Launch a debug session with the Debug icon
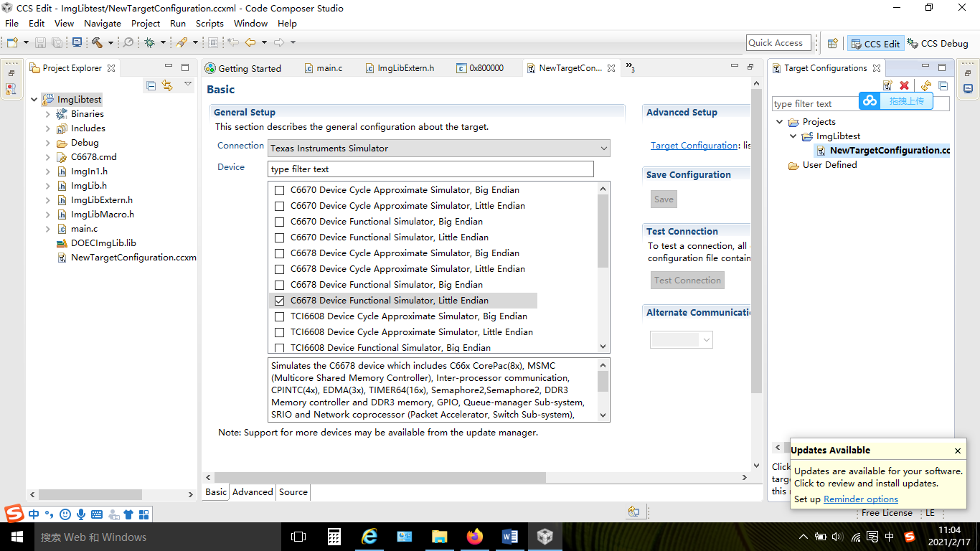 pyautogui.click(x=149, y=42)
